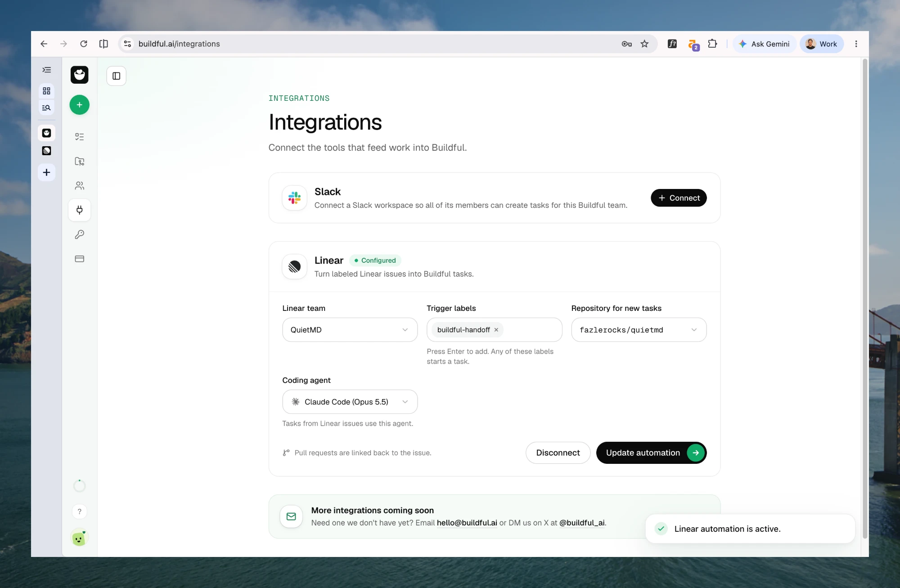This screenshot has width=900, height=588.
Task: Open the repository fazlerocks/quietmd dropdown
Action: pyautogui.click(x=639, y=330)
